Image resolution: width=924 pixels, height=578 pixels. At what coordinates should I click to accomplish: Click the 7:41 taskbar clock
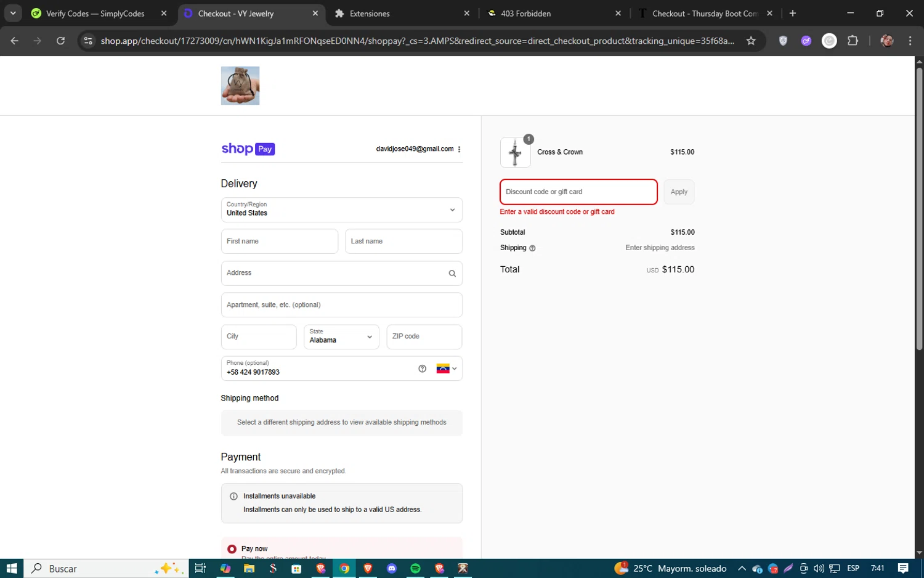click(878, 568)
